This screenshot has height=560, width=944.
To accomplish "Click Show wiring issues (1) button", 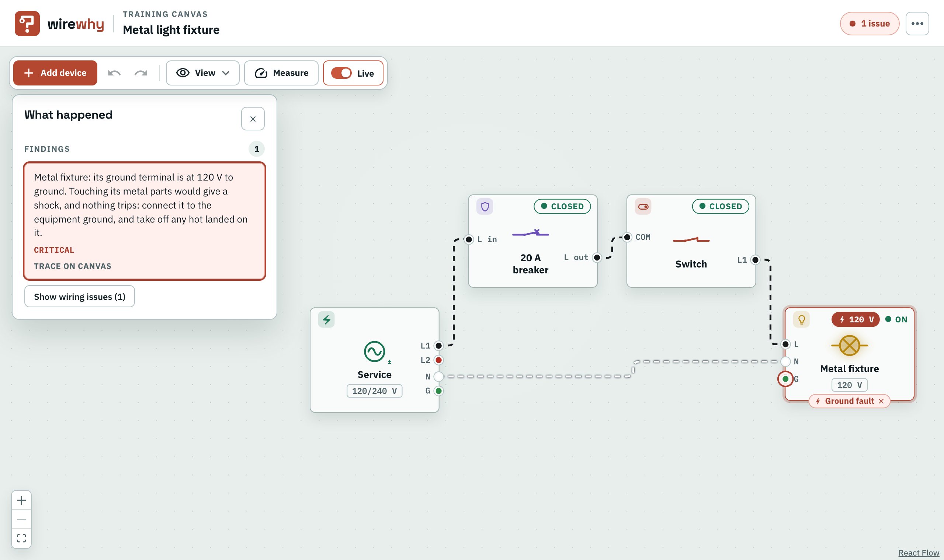I will (x=80, y=297).
